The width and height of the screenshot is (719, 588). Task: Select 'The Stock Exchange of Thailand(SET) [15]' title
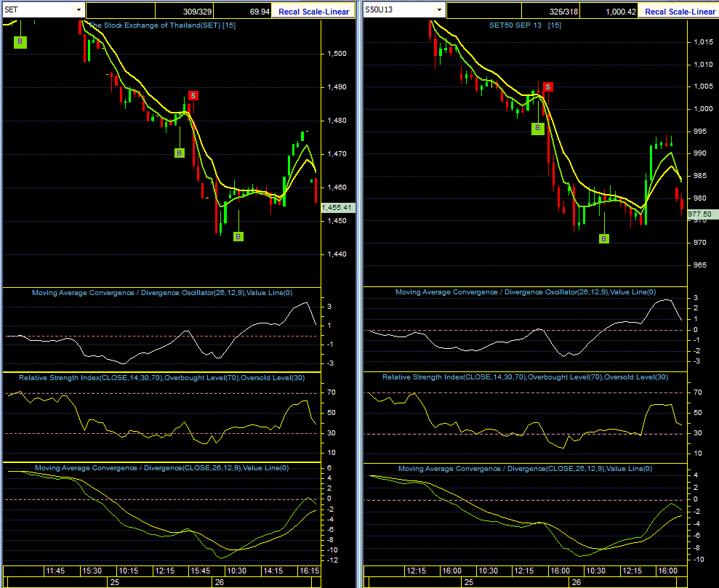tap(162, 25)
